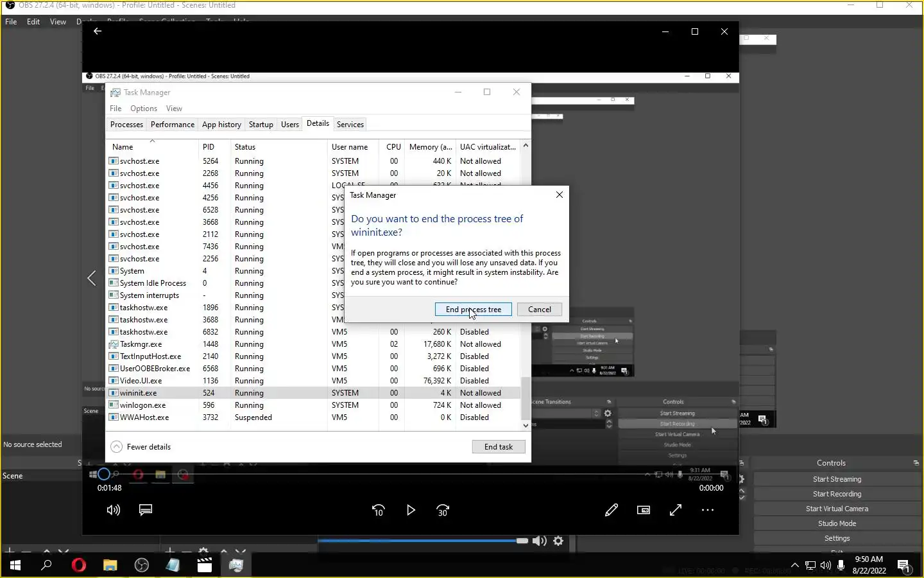Open the pencil edit tools in the player
Screen dimensions: 924x578
click(x=612, y=510)
